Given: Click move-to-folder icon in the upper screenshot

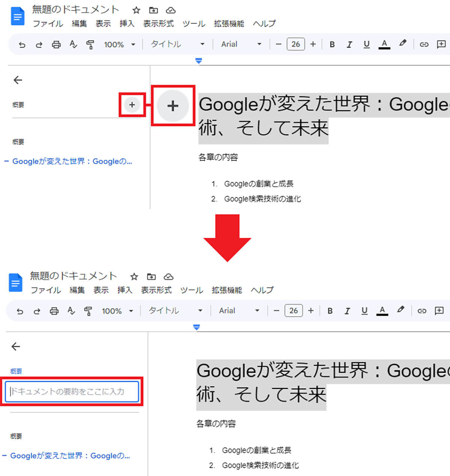Looking at the screenshot, I should (x=153, y=10).
